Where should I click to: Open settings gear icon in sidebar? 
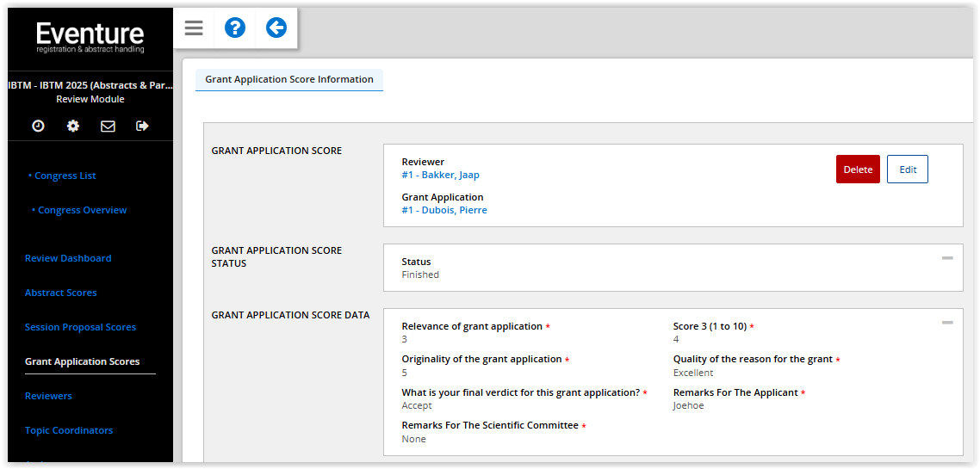[73, 126]
